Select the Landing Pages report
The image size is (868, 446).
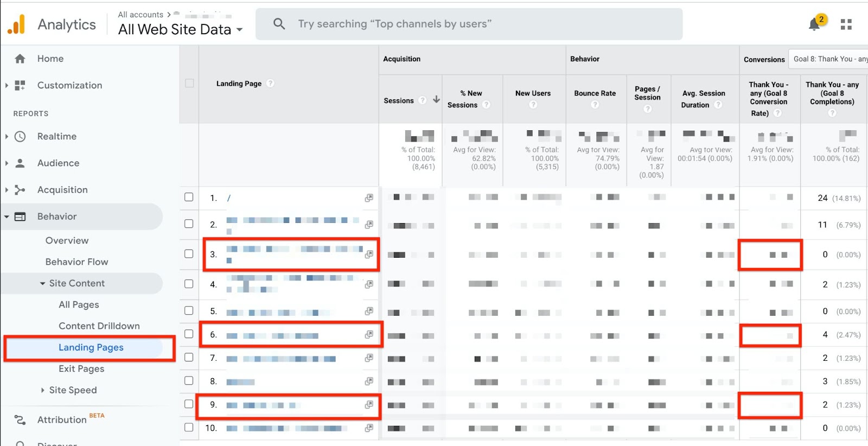point(91,347)
